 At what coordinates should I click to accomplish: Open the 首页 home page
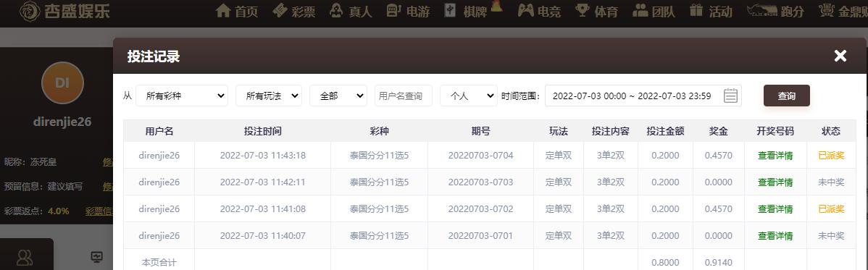point(237,11)
